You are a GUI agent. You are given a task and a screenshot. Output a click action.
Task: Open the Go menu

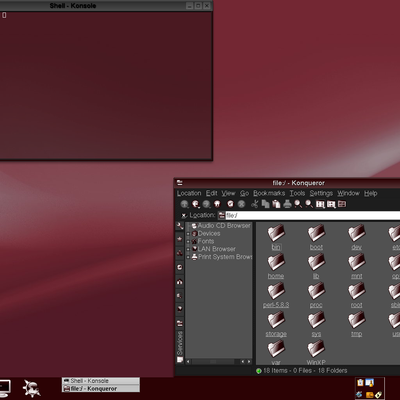click(x=244, y=193)
